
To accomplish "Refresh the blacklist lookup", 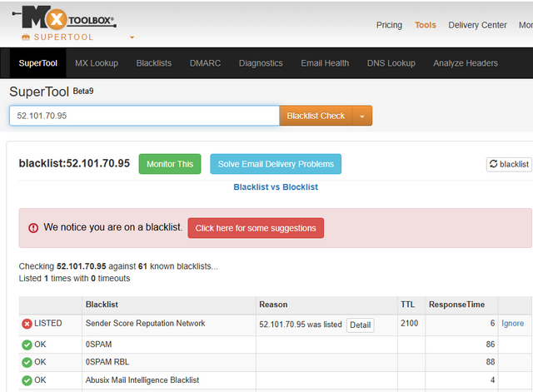I will [509, 165].
